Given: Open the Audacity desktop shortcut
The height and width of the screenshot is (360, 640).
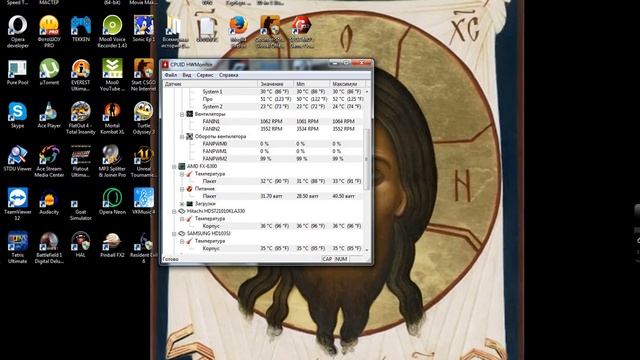Looking at the screenshot, I should (x=49, y=201).
